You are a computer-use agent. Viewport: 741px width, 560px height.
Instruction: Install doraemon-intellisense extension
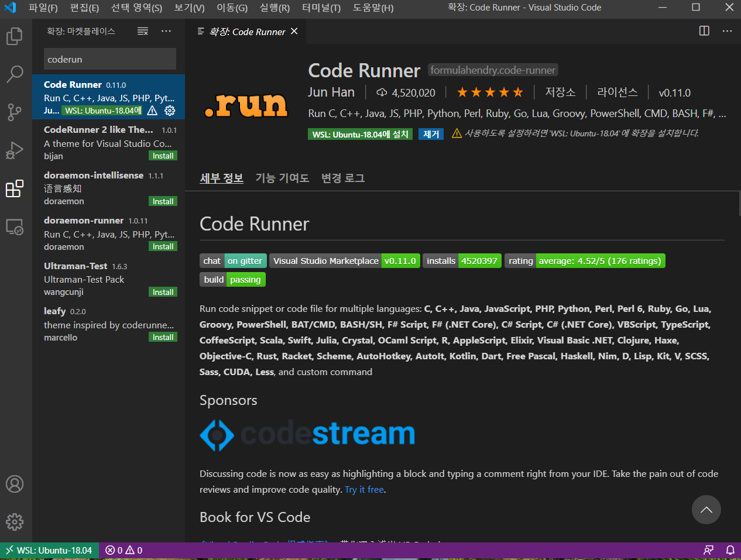tap(163, 201)
